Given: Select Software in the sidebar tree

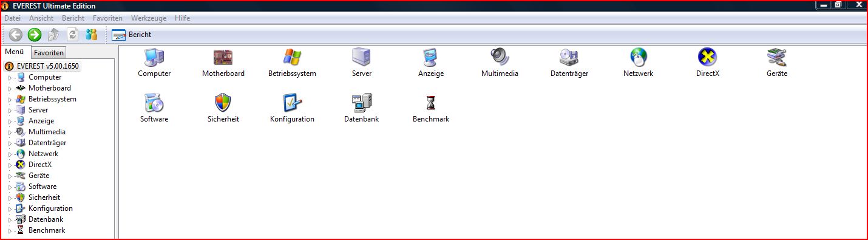Looking at the screenshot, I should (x=42, y=187).
